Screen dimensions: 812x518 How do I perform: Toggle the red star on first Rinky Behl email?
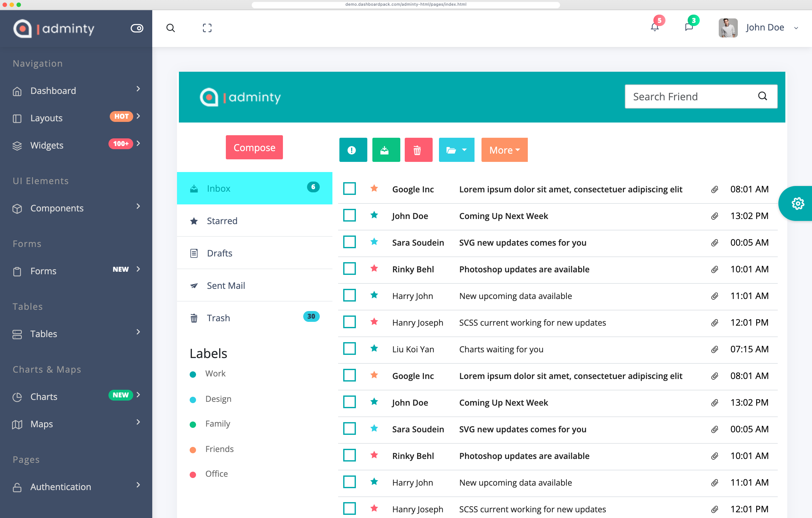[x=374, y=268]
